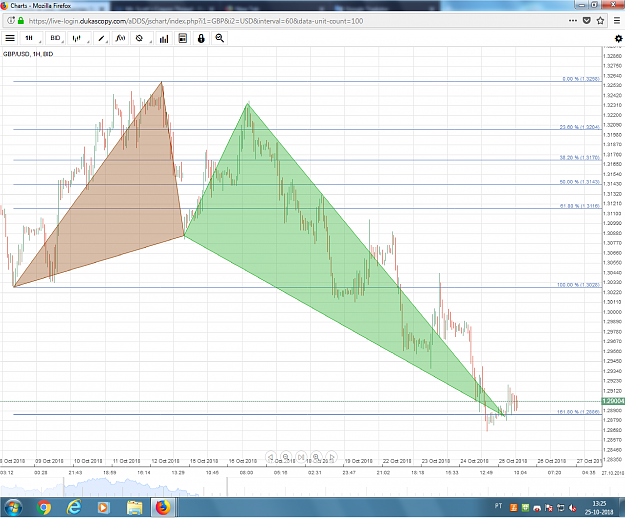Click the scroll chart left button

[271, 457]
